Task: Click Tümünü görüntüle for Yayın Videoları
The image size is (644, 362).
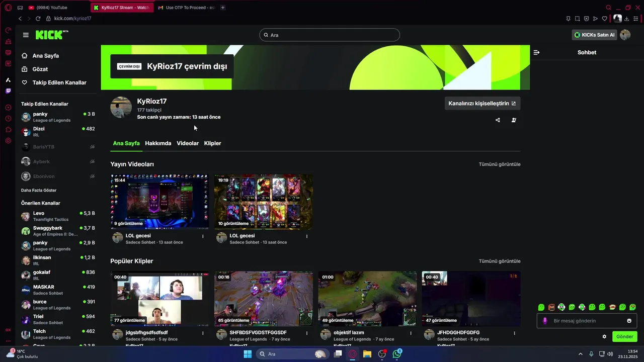Action: click(500, 164)
